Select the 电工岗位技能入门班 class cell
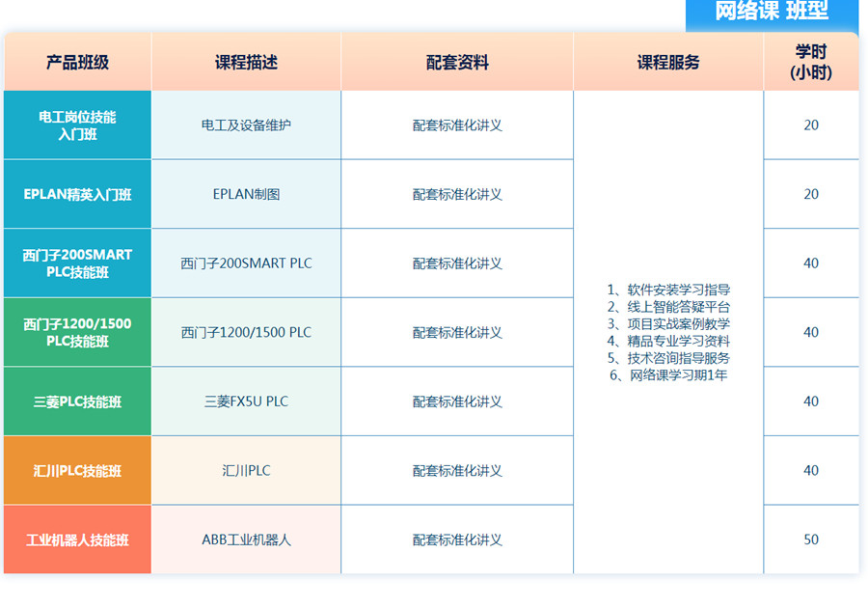The width and height of the screenshot is (868, 609). (x=77, y=125)
